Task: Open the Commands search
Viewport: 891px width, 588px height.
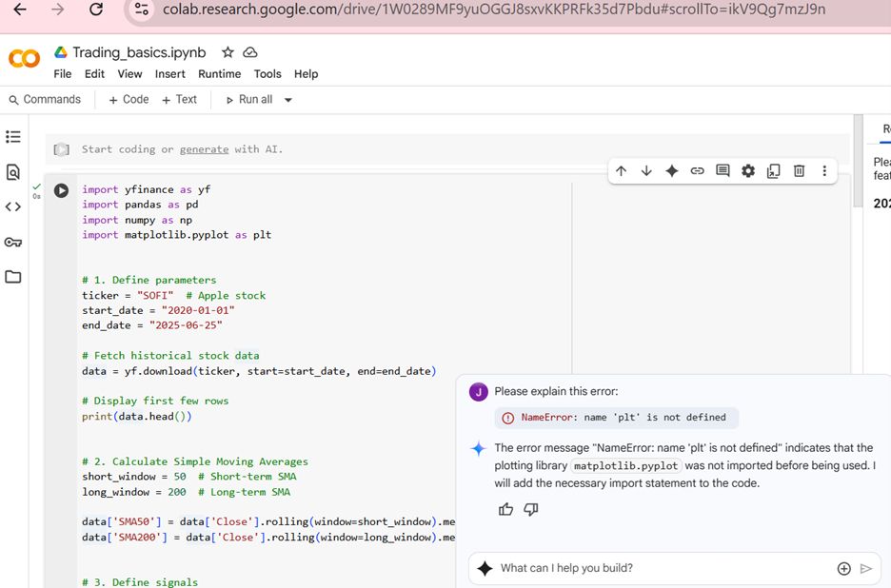Action: click(45, 99)
